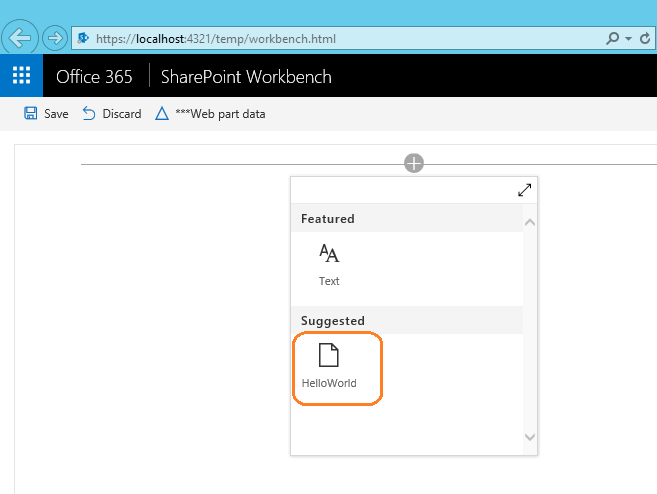
Task: Open the address bar search dropdown arrow
Action: pyautogui.click(x=628, y=39)
